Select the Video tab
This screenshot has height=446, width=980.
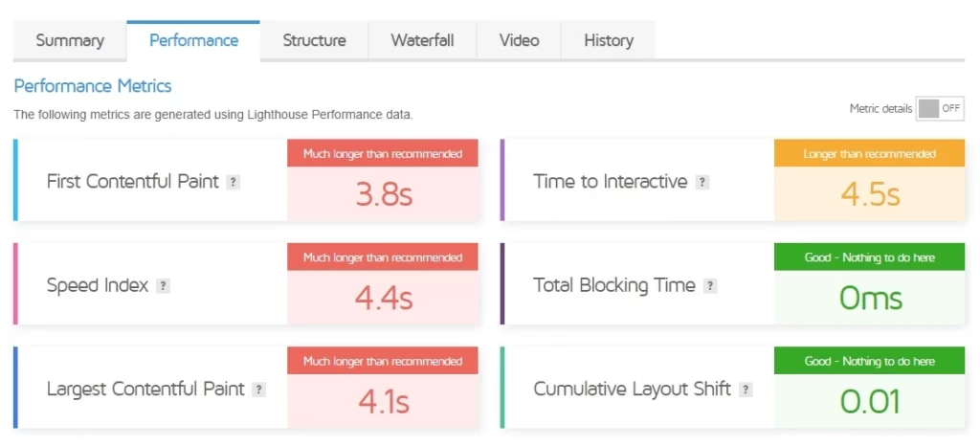click(520, 40)
